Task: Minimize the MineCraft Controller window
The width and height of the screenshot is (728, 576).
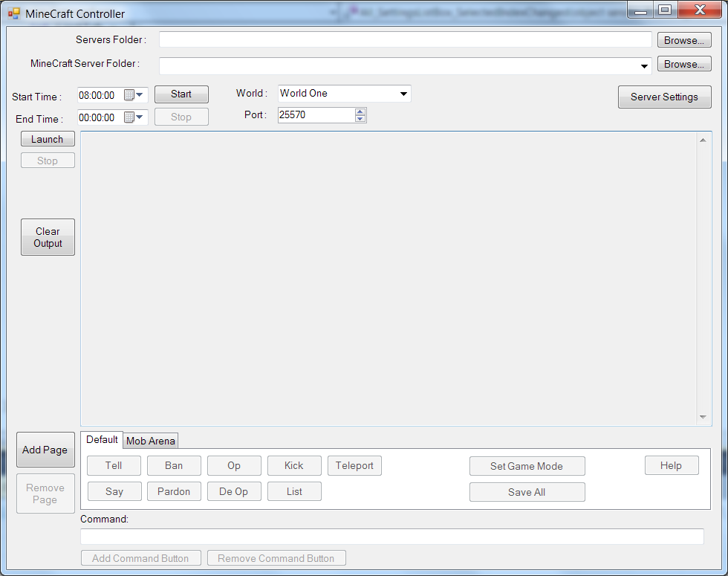Action: [x=640, y=10]
